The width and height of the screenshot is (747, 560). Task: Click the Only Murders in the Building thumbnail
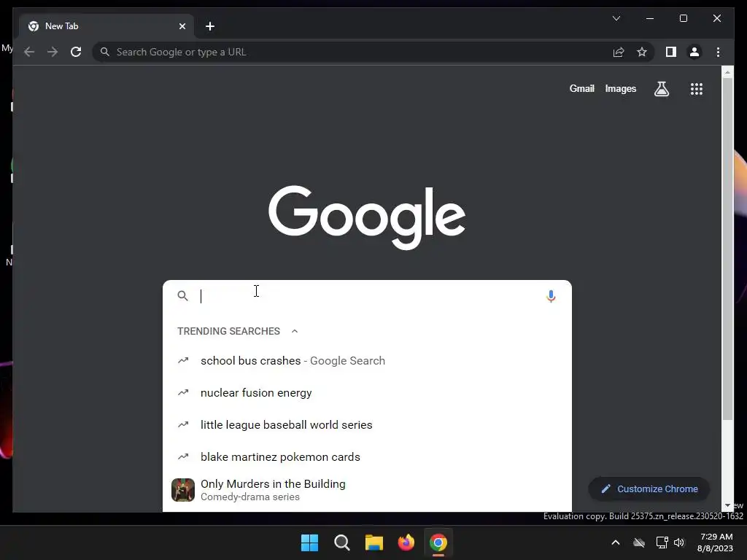pos(183,490)
